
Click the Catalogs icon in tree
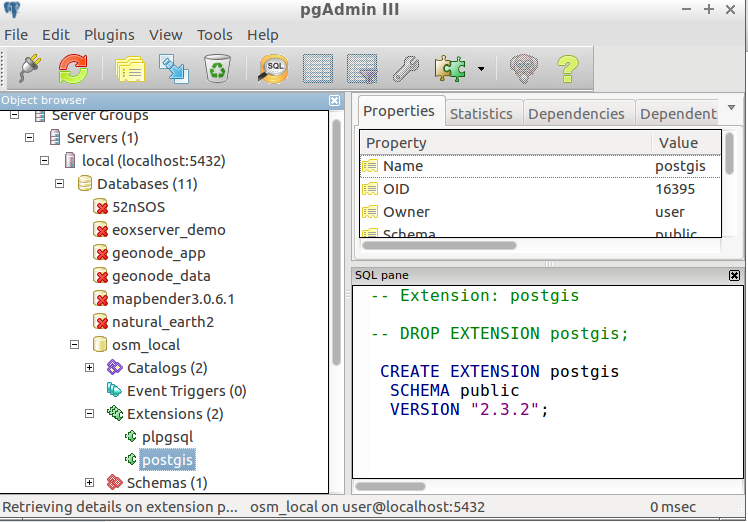pos(114,367)
